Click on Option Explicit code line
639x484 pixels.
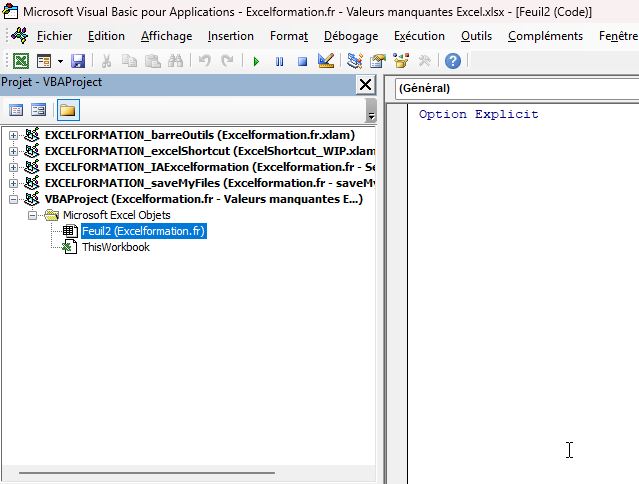pyautogui.click(x=478, y=114)
